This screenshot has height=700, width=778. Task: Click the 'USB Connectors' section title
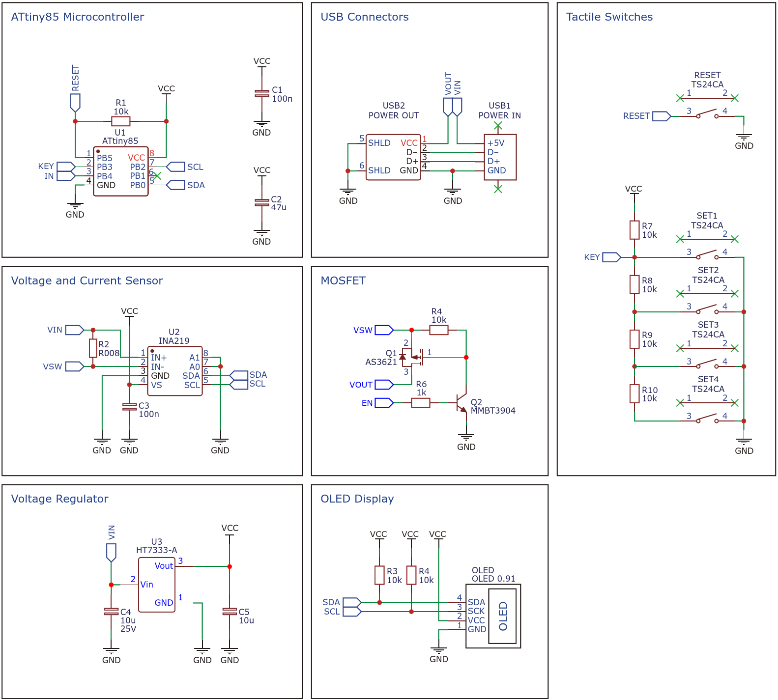point(365,17)
